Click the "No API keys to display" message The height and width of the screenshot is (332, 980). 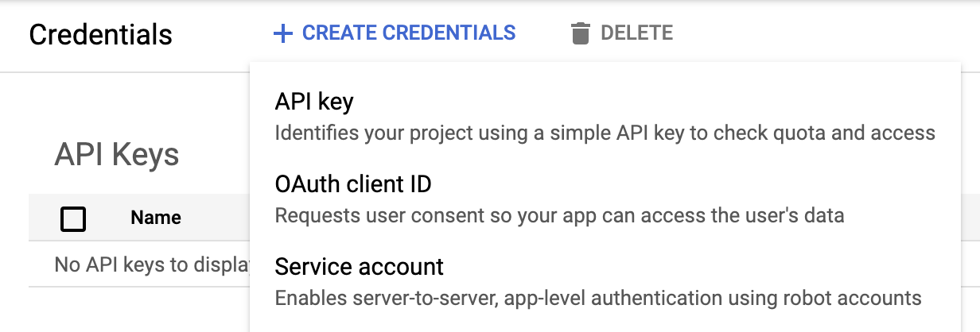click(x=151, y=264)
